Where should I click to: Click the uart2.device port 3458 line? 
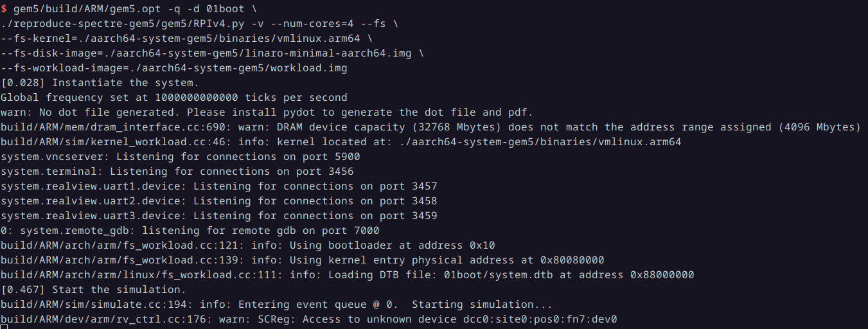pos(218,201)
